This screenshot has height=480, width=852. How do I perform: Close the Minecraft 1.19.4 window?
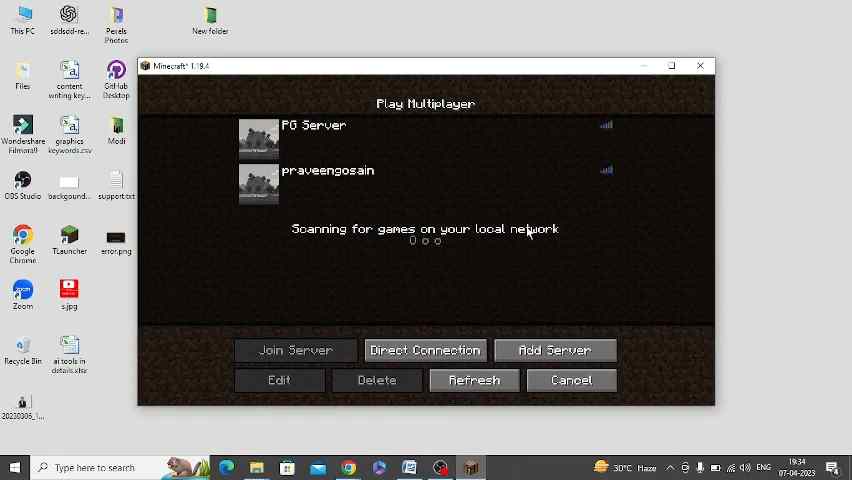pyautogui.click(x=700, y=66)
